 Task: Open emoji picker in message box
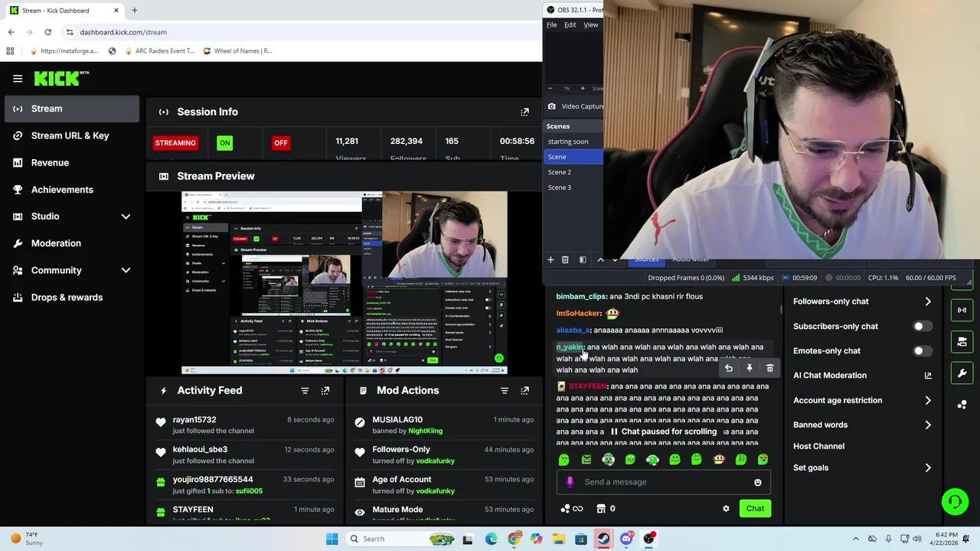point(758,482)
